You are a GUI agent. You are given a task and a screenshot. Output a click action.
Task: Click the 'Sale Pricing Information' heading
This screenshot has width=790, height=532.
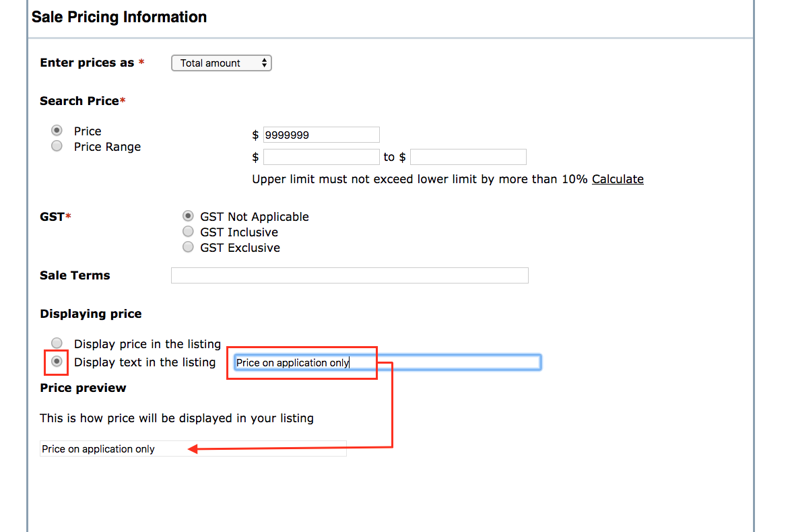[x=119, y=18]
